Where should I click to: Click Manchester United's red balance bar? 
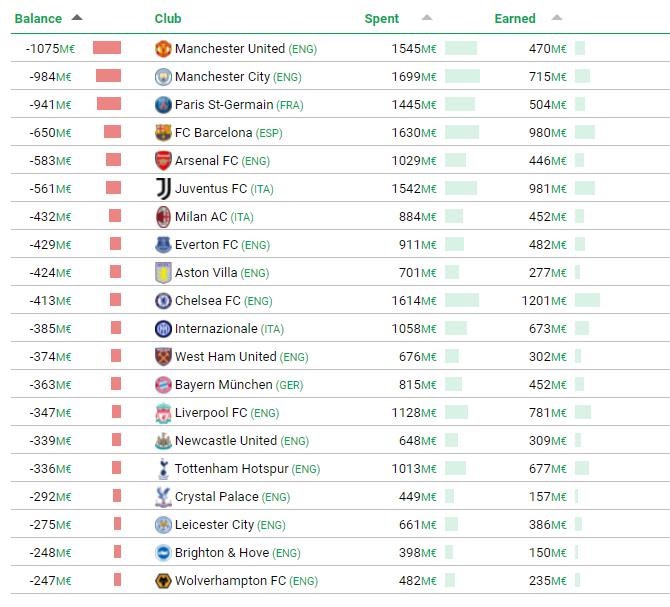(x=107, y=48)
